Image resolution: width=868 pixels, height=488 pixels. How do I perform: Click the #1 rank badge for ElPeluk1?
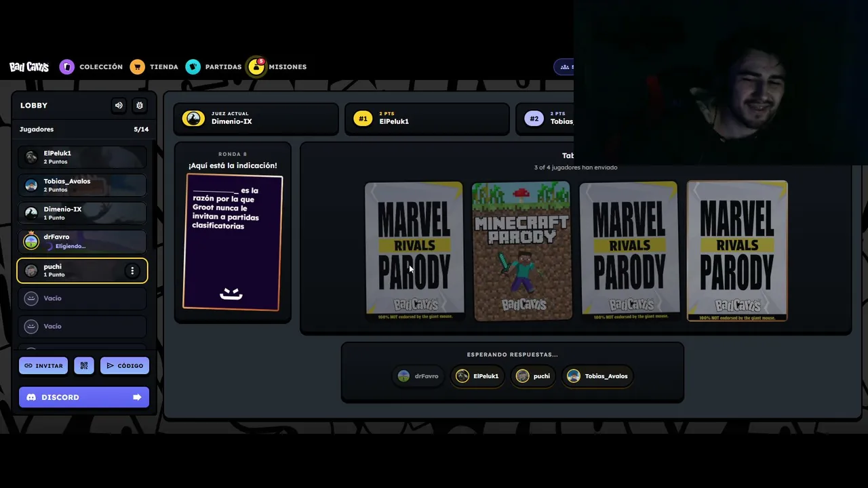coord(363,119)
